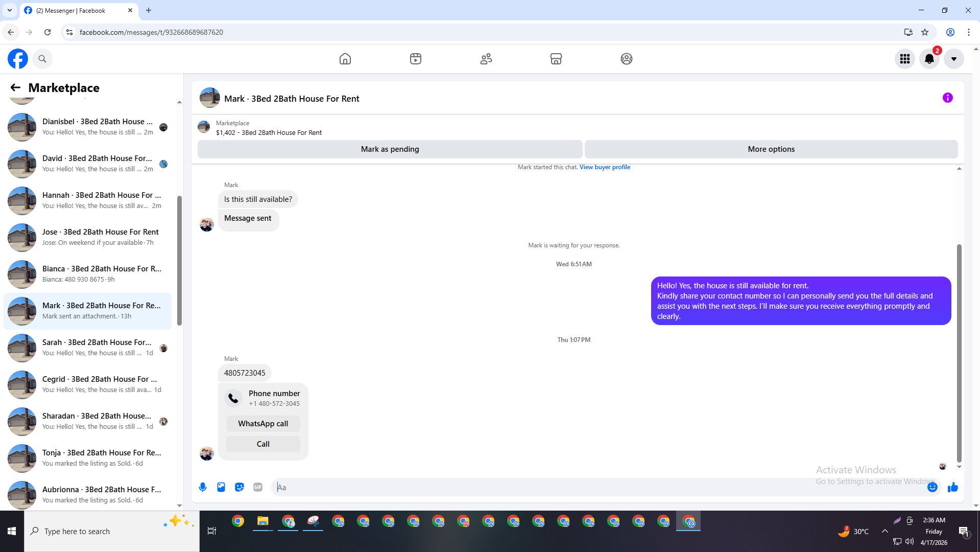This screenshot has height=552, width=980.
Task: Open the David conversation
Action: click(x=87, y=164)
